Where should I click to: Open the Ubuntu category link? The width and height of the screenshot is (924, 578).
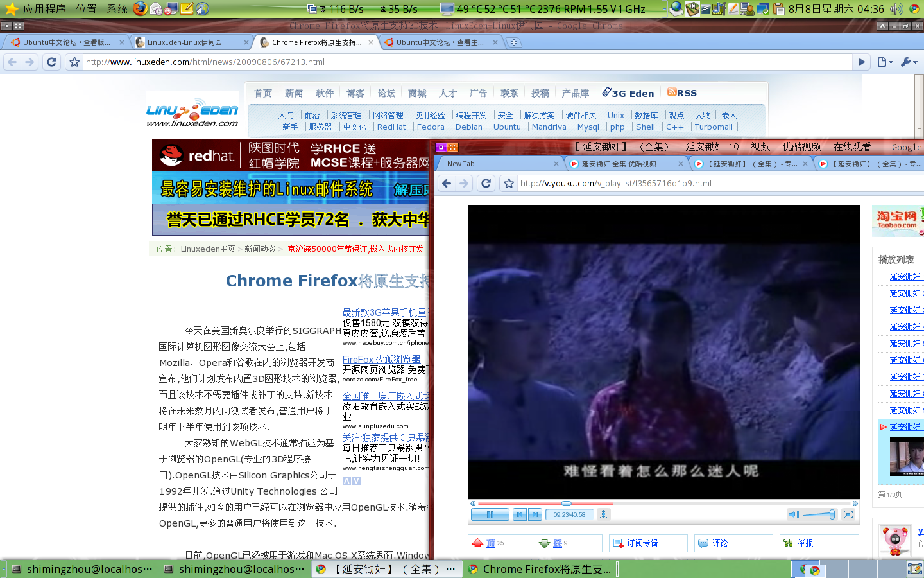(x=507, y=127)
